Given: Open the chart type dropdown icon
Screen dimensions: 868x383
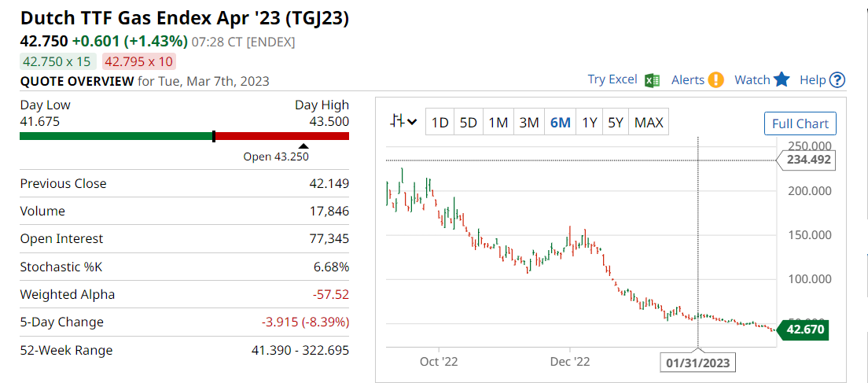Looking at the screenshot, I should 403,123.
